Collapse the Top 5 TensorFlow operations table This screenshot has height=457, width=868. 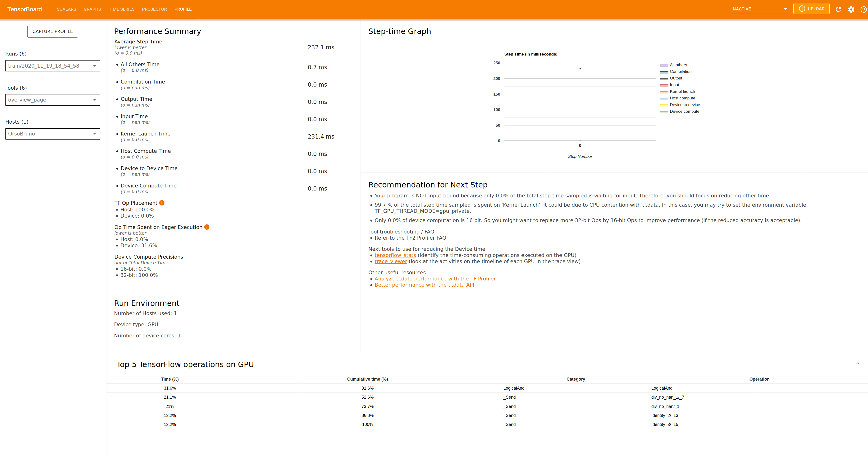[x=858, y=364]
